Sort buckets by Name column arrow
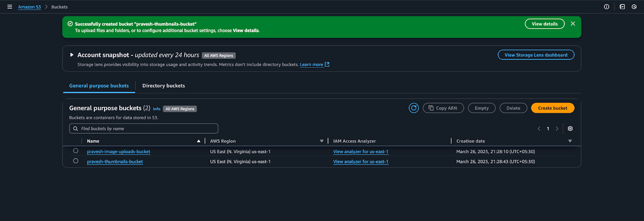644x221 pixels. [198, 141]
